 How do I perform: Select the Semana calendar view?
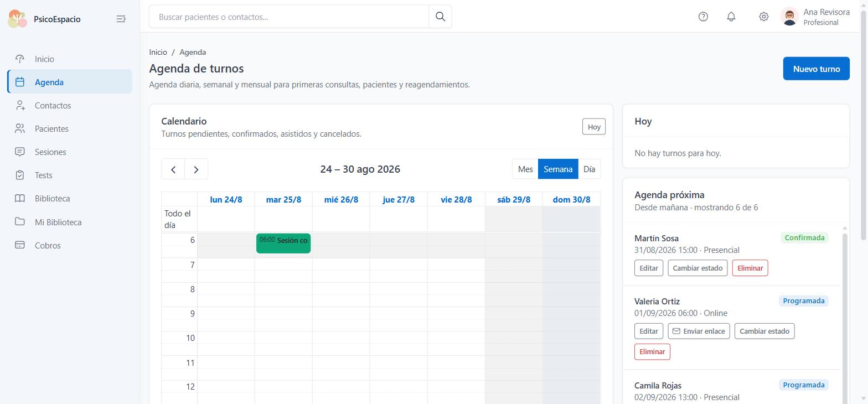(x=558, y=169)
